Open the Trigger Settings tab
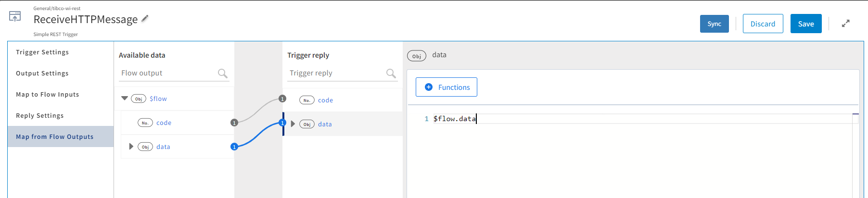This screenshot has height=198, width=868. click(42, 52)
